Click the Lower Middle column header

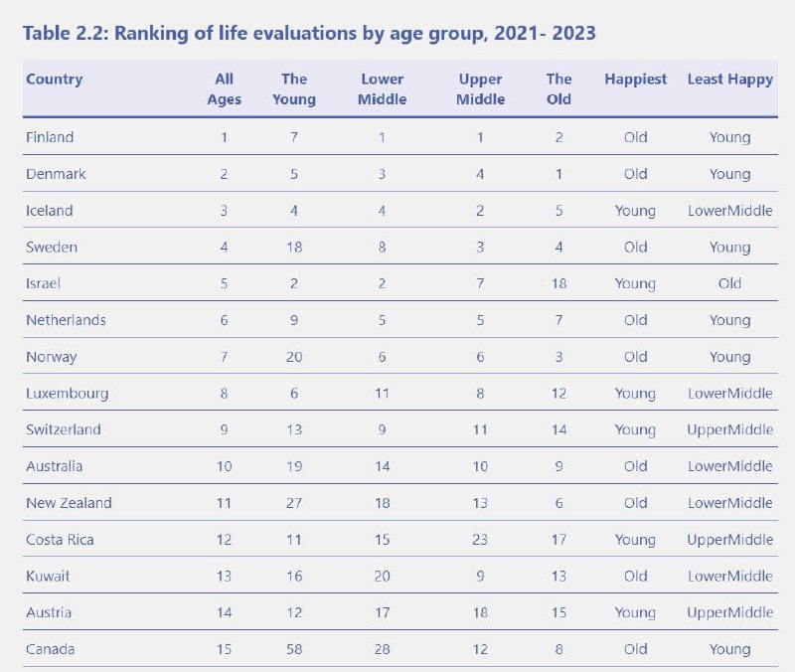point(382,88)
